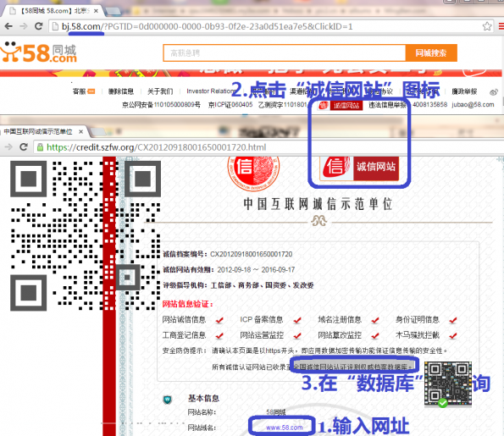Screen dimensions: 504x436
Task: Click the shield icon beside 基本信息
Action: [167, 400]
